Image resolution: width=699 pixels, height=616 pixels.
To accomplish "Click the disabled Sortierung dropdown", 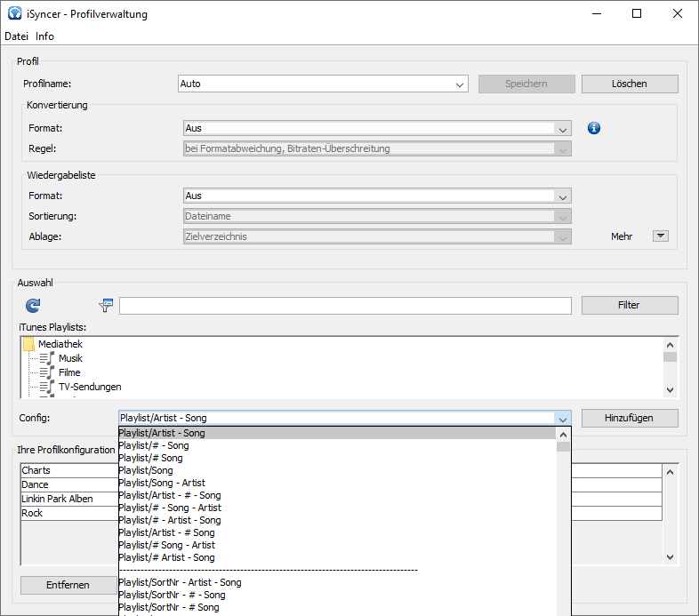I will pyautogui.click(x=377, y=216).
